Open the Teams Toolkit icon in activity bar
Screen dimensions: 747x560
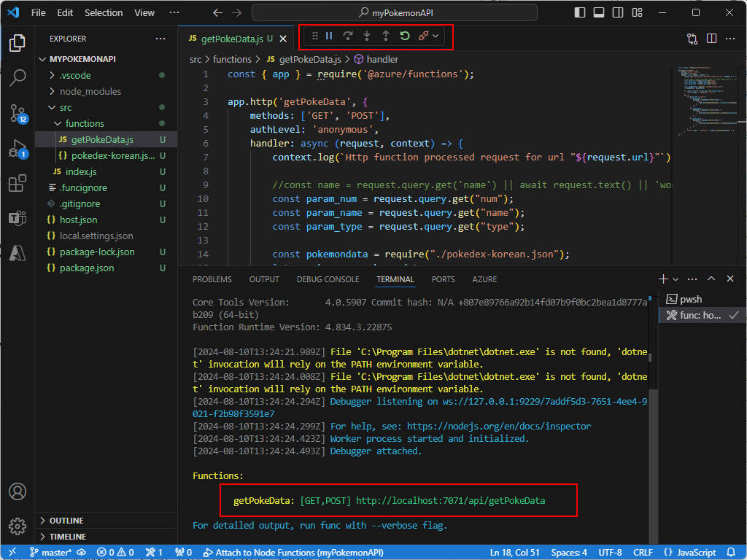click(x=18, y=218)
